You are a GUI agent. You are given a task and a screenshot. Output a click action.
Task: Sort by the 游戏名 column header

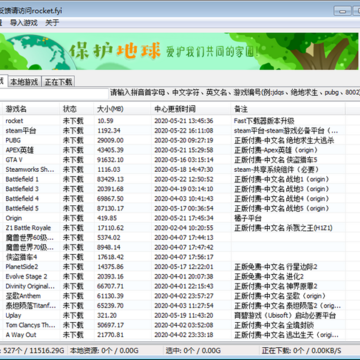pos(31,109)
